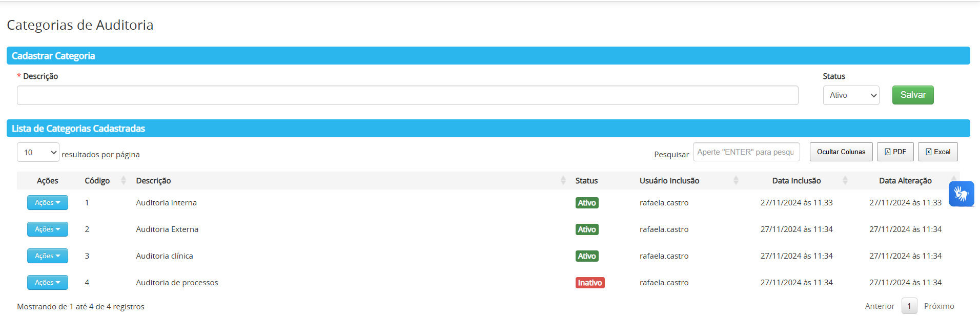This screenshot has height=317, width=980.
Task: Expand Ações menu for Auditoria Externa
Action: [48, 229]
